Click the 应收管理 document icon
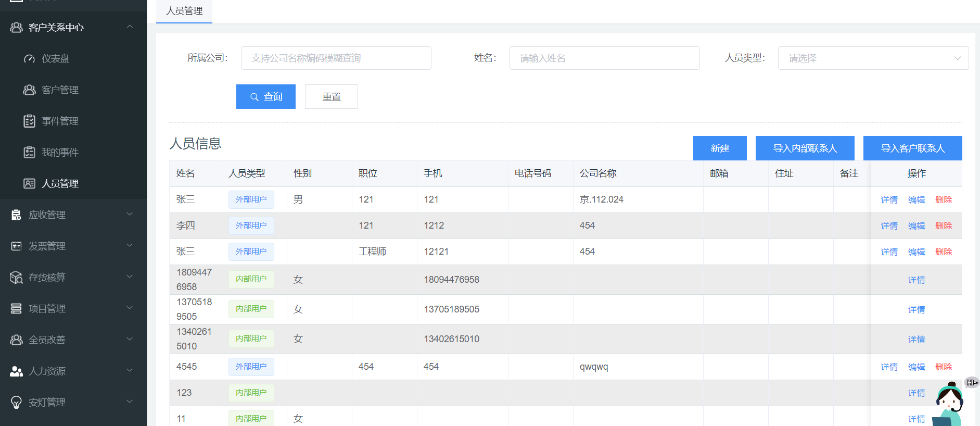Viewport: 980px width, 426px height. (x=17, y=215)
